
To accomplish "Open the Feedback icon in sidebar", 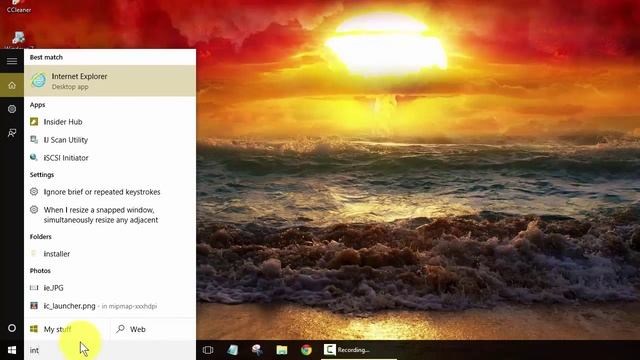I will [12, 133].
